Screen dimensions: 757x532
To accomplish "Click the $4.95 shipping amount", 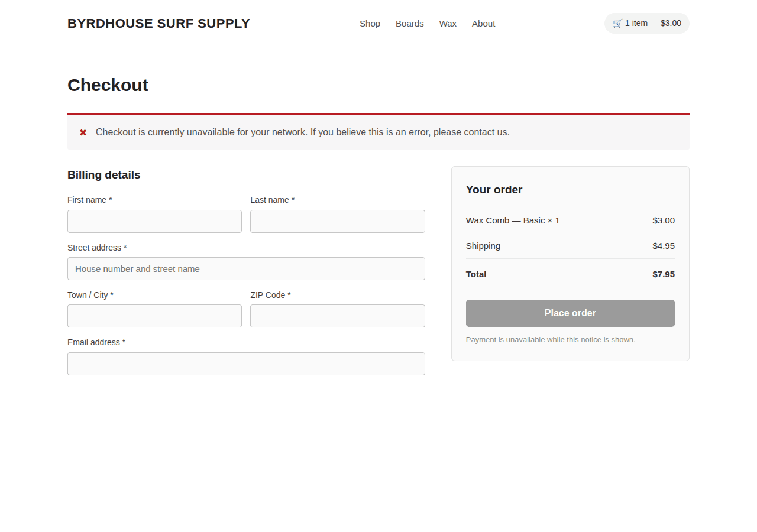I will [664, 246].
